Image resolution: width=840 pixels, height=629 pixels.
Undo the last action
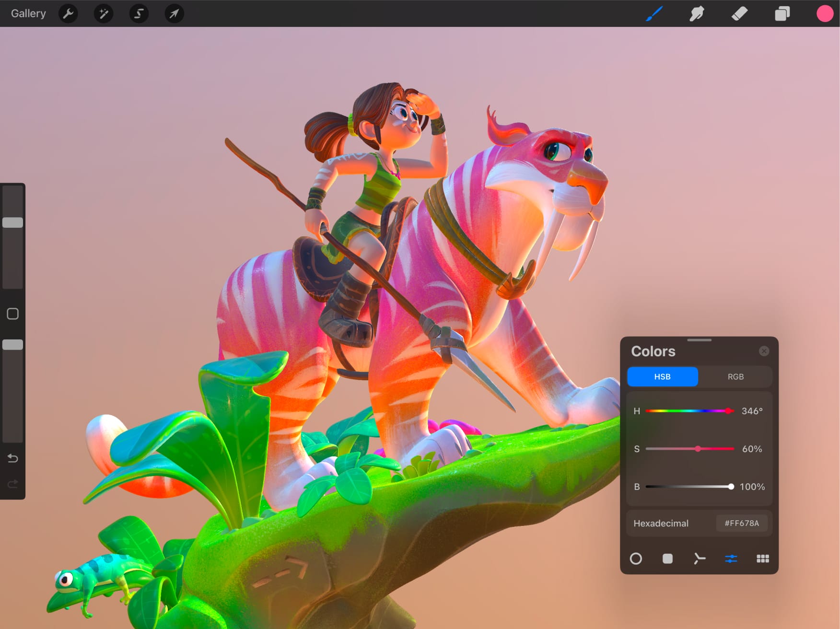[13, 458]
